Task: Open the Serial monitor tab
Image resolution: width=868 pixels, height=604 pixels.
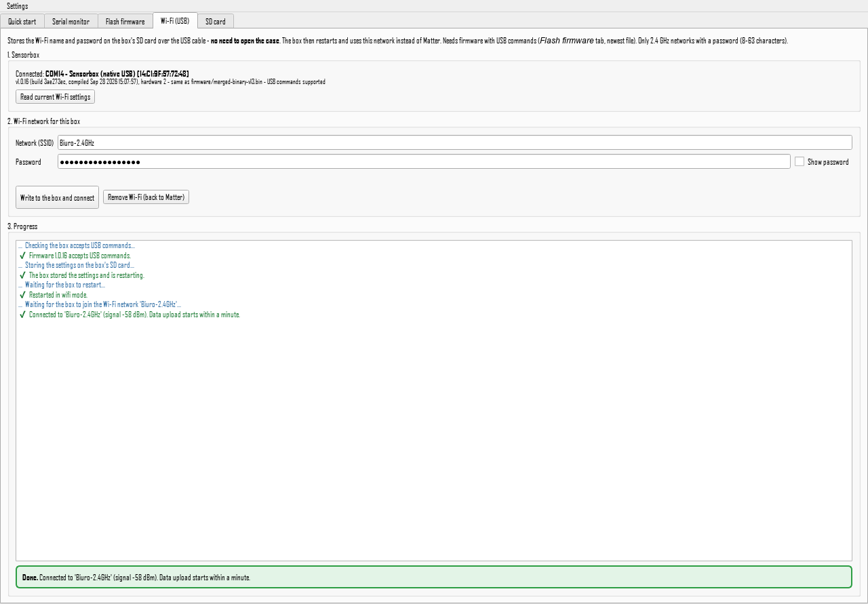Action: click(x=71, y=21)
